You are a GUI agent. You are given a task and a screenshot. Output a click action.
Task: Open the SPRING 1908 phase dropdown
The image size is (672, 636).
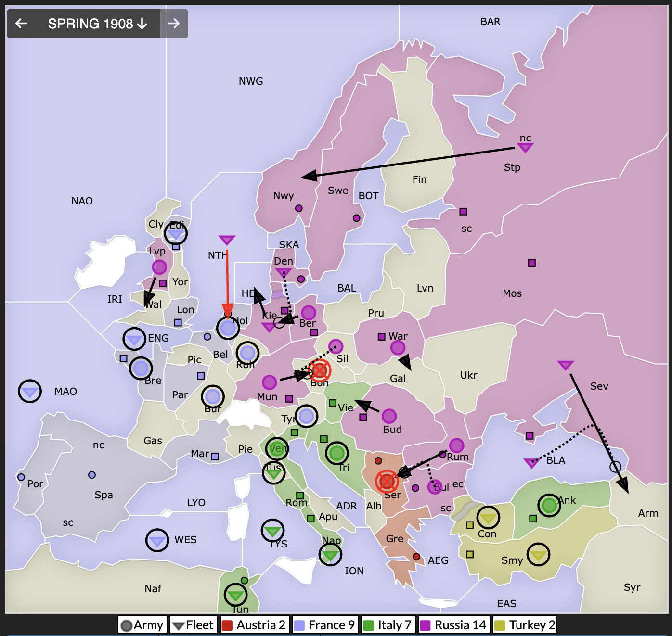pos(97,23)
